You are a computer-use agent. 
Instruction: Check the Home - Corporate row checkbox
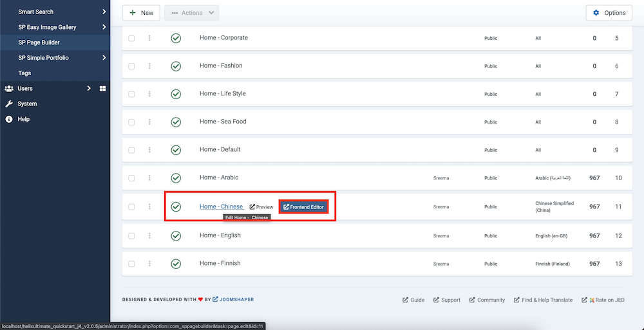click(131, 38)
